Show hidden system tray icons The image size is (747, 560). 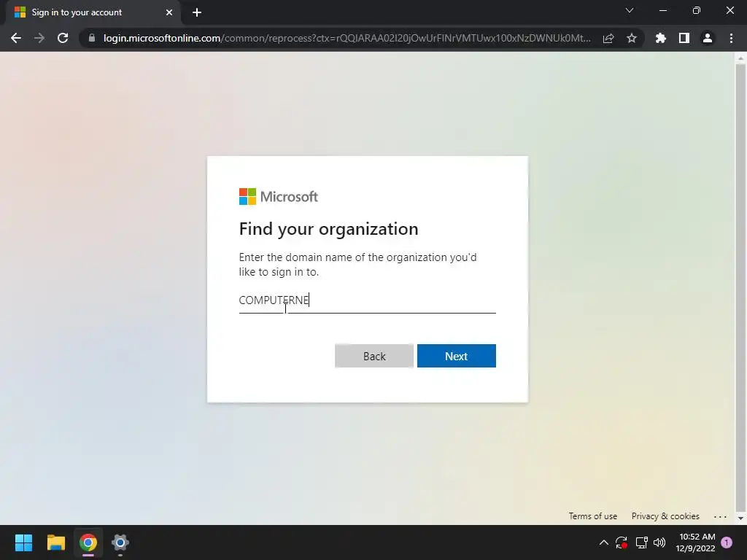[x=603, y=542]
